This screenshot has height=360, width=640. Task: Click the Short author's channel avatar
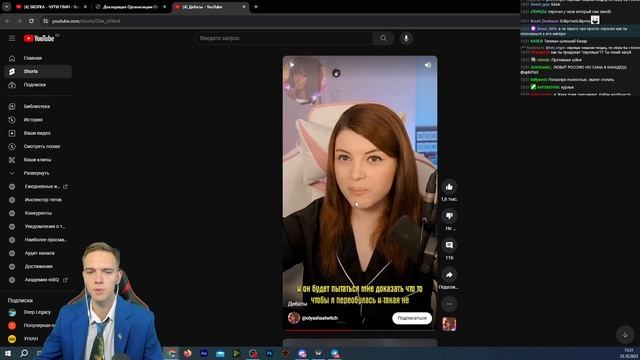coord(294,318)
